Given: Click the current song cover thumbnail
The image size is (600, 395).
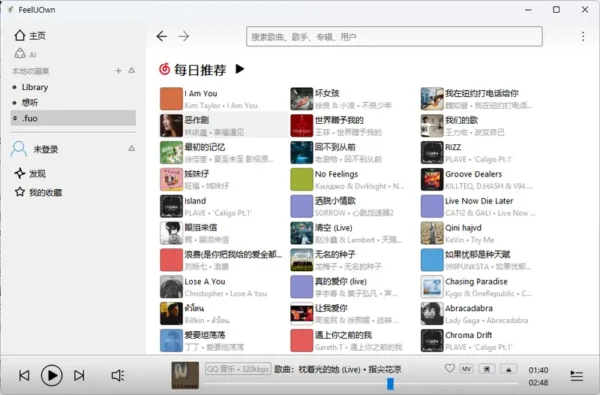Looking at the screenshot, I should pos(185,375).
